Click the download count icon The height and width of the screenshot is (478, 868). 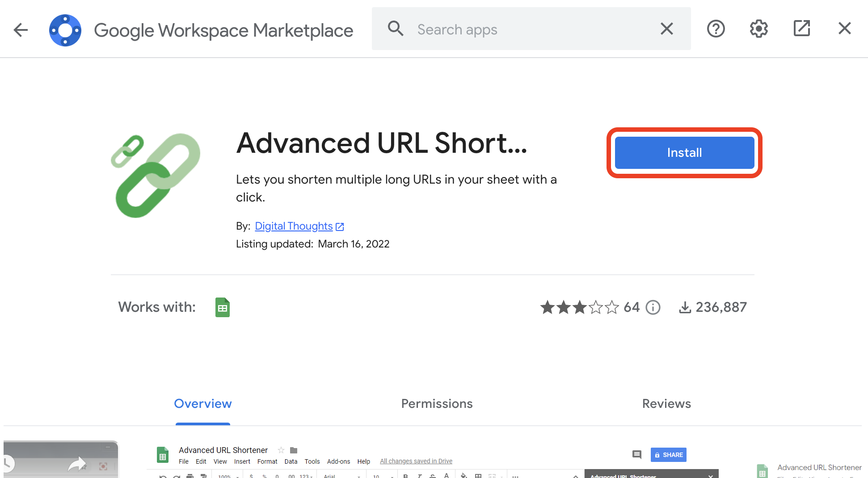click(685, 307)
